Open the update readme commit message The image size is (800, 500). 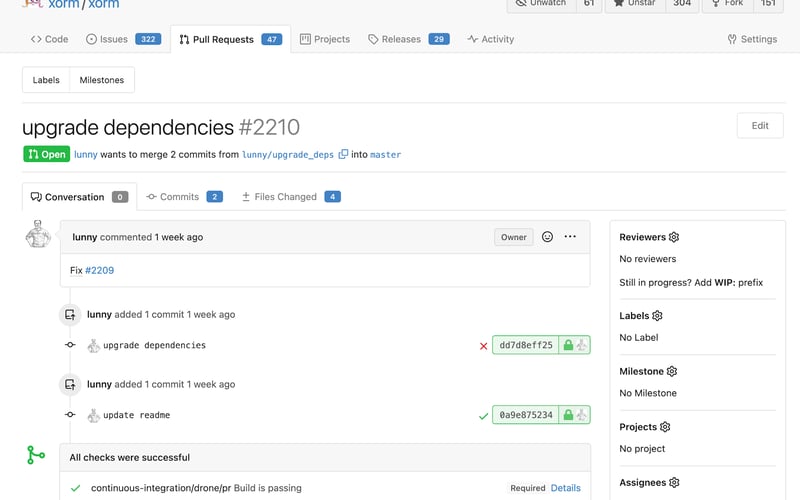tap(137, 415)
